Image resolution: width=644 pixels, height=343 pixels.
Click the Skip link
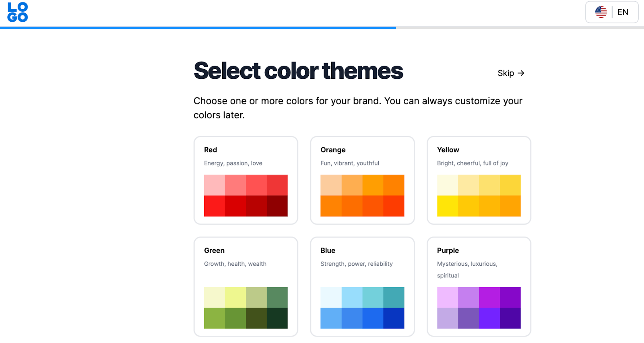[506, 73]
